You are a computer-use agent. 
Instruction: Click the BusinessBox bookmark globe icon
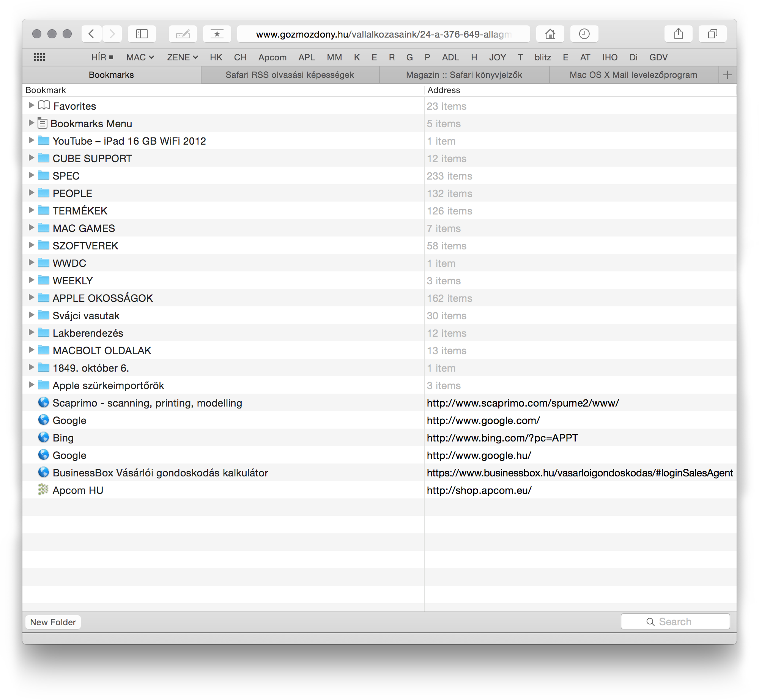point(44,472)
